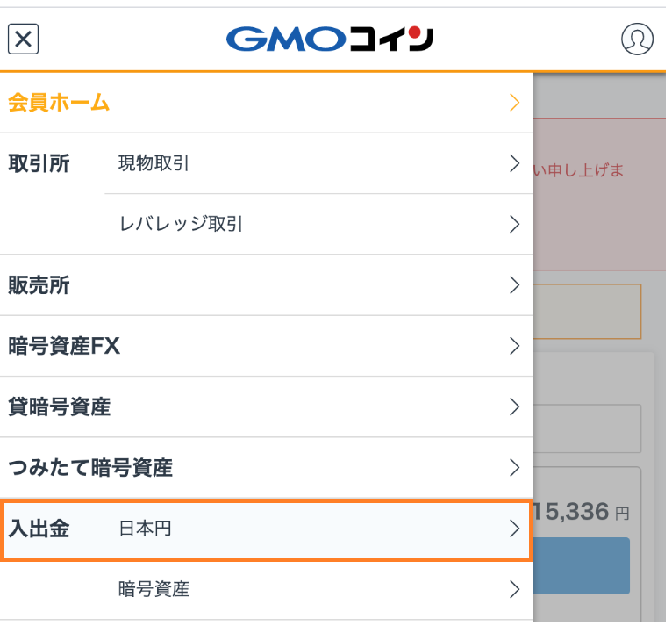This screenshot has height=626, width=672.
Task: Click the chevron arrow beside 暗号資産FX
Action: [x=515, y=346]
